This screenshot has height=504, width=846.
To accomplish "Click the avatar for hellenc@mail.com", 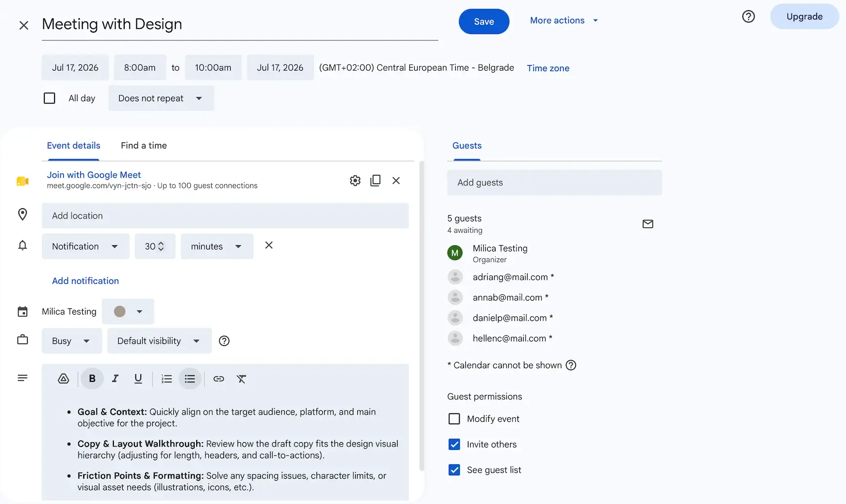I will click(x=455, y=338).
